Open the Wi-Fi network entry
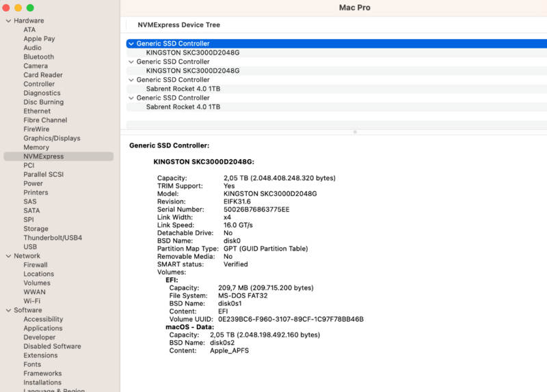Image resolution: width=547 pixels, height=392 pixels. pyautogui.click(x=31, y=300)
